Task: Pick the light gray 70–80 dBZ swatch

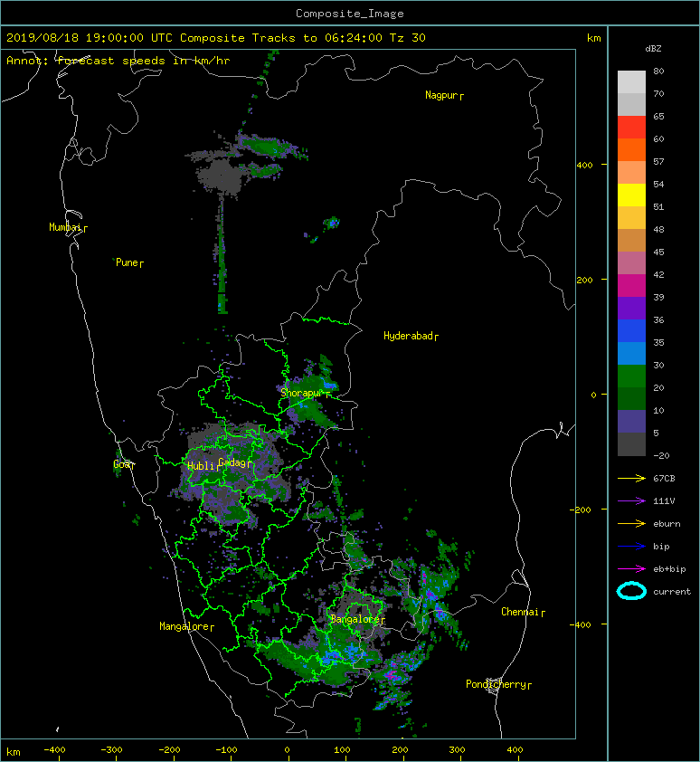Action: pyautogui.click(x=631, y=81)
